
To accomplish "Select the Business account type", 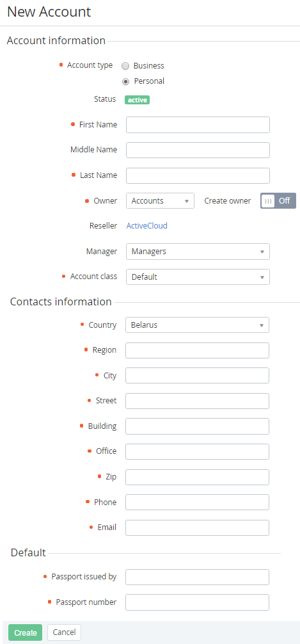I will click(x=125, y=66).
